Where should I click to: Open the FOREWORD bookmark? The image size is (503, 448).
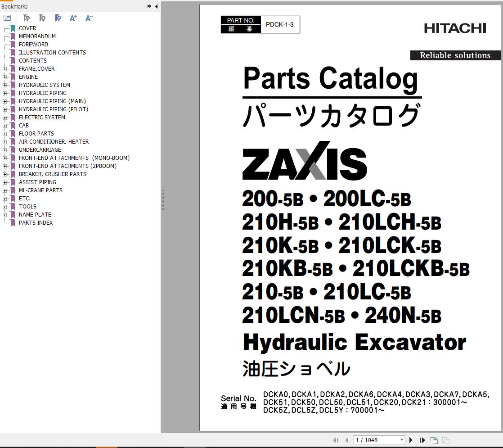pyautogui.click(x=33, y=44)
